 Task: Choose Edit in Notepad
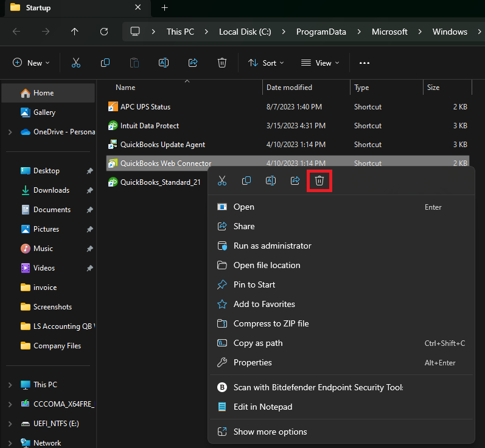click(x=341, y=407)
